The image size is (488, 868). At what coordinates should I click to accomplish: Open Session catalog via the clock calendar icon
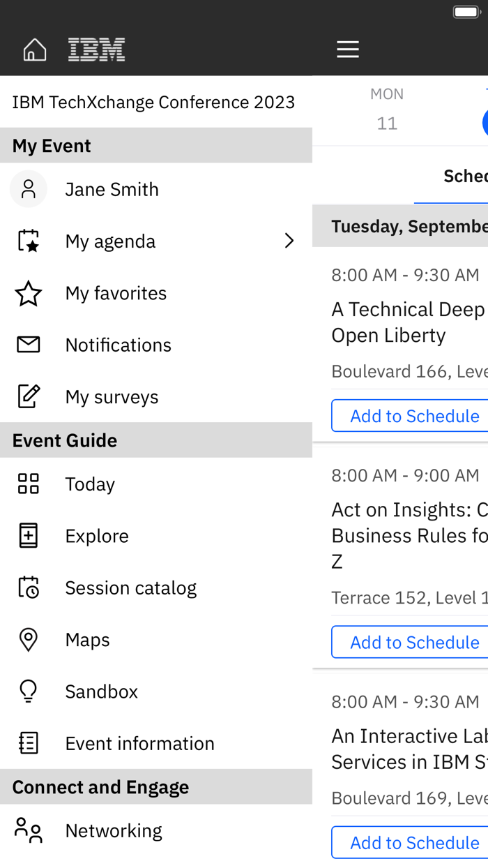coord(28,588)
